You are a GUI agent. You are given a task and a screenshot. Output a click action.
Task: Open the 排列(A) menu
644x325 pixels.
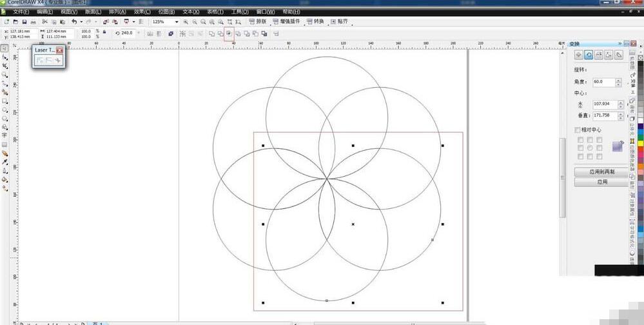pos(117,12)
